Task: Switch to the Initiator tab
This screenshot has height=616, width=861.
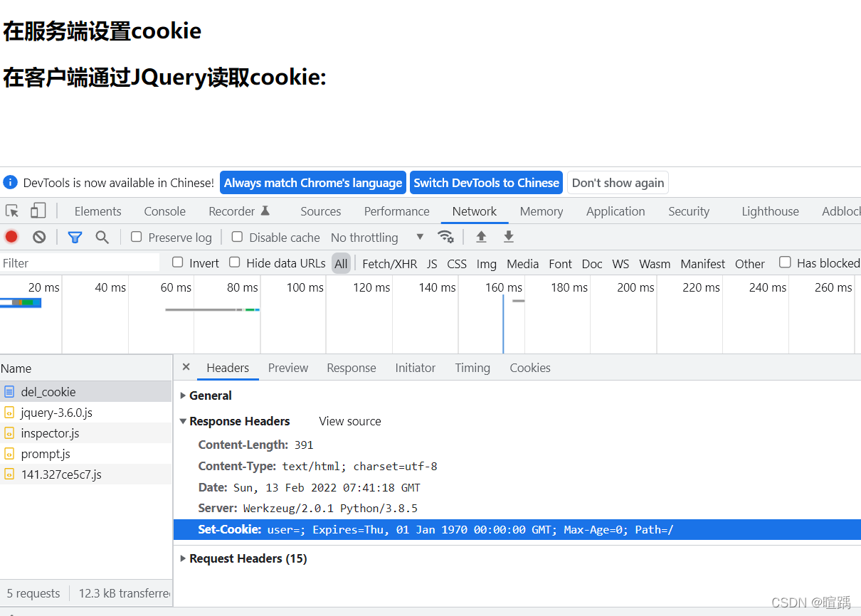Action: coord(416,368)
